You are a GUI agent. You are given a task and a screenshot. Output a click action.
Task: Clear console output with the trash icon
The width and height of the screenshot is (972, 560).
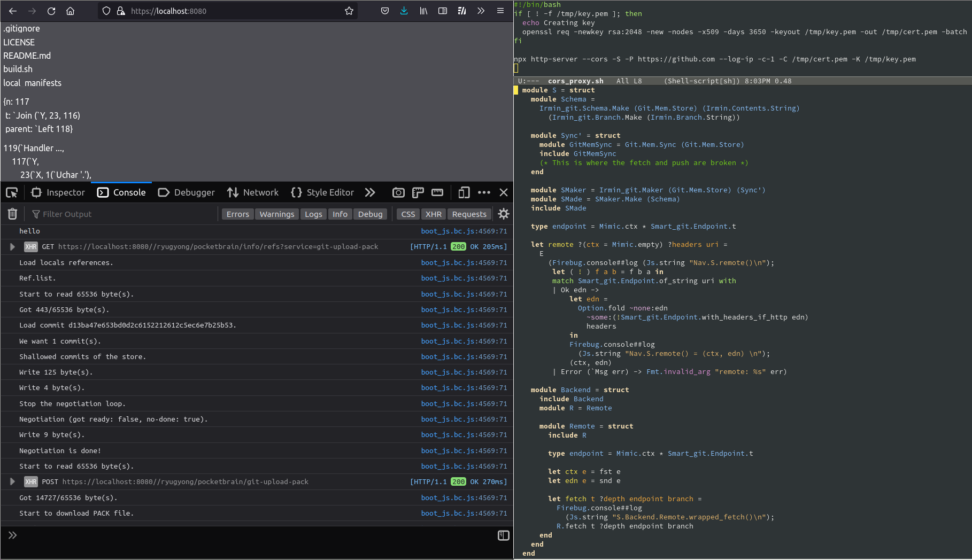coord(12,214)
